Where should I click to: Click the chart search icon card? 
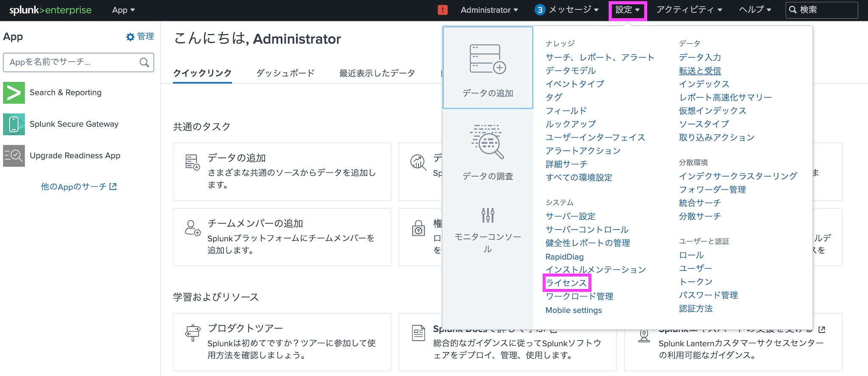click(418, 162)
